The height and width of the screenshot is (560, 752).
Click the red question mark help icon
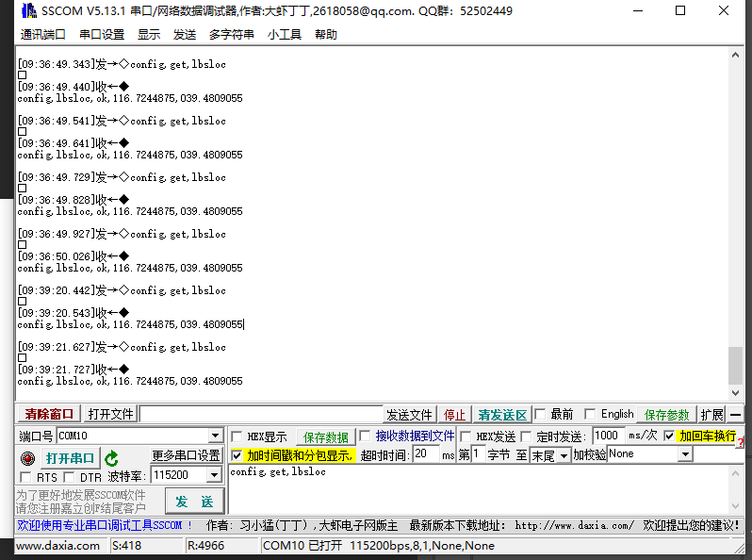(x=741, y=442)
